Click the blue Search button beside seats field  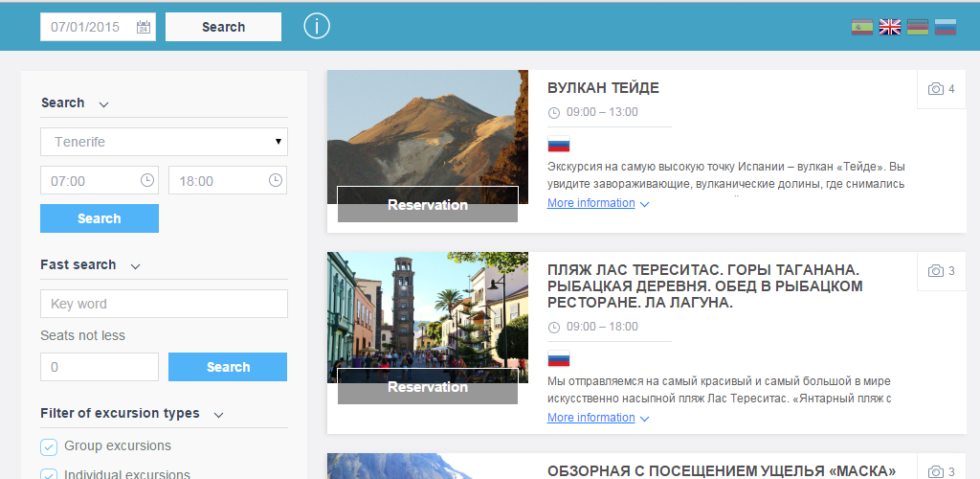228,367
